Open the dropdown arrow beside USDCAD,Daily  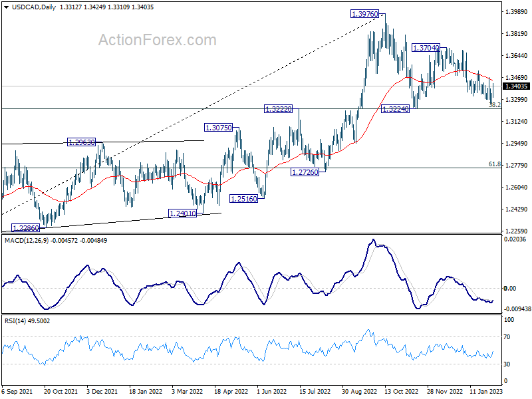[7, 7]
